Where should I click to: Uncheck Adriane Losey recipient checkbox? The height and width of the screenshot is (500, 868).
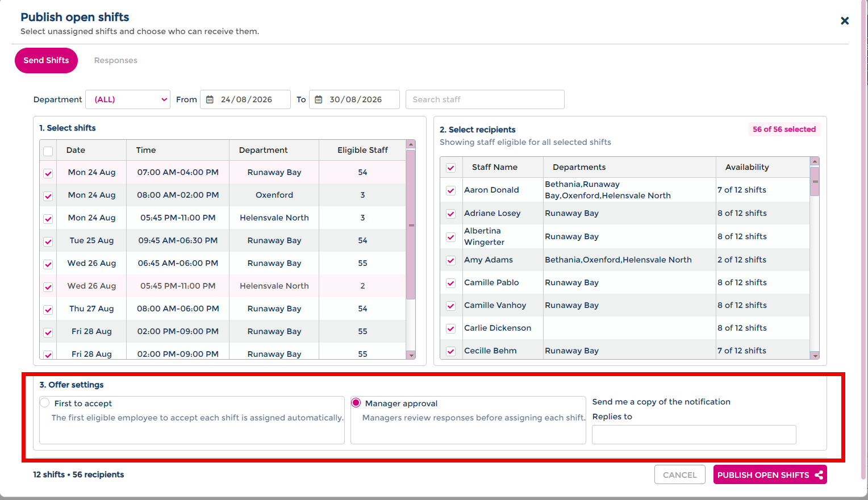coord(450,214)
